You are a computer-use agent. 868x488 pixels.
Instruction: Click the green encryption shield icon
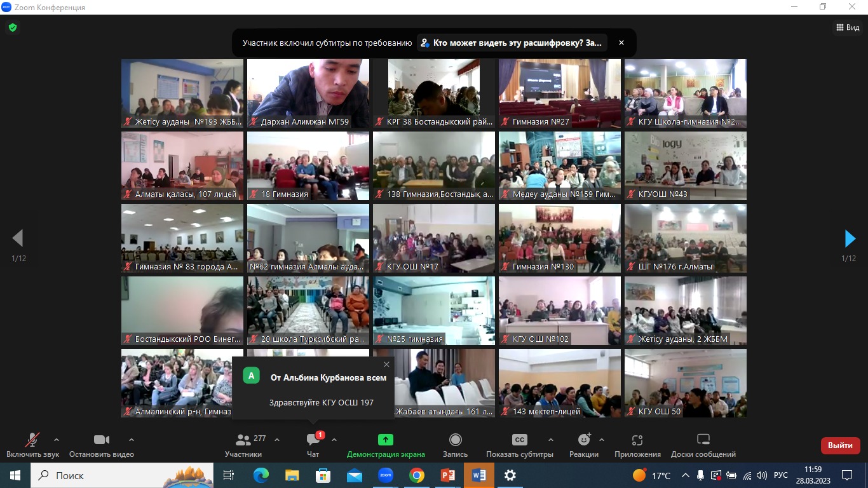12,27
